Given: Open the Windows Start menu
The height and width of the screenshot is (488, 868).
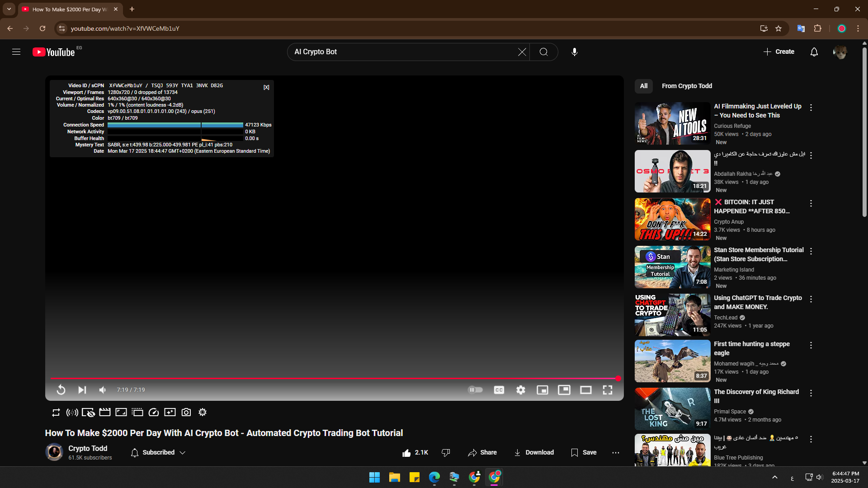Looking at the screenshot, I should coord(374,478).
